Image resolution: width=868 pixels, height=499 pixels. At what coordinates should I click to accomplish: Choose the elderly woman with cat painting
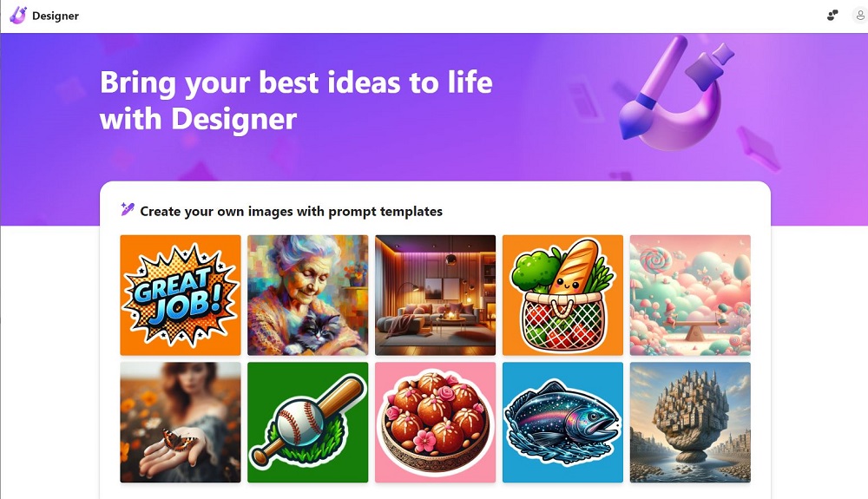308,295
